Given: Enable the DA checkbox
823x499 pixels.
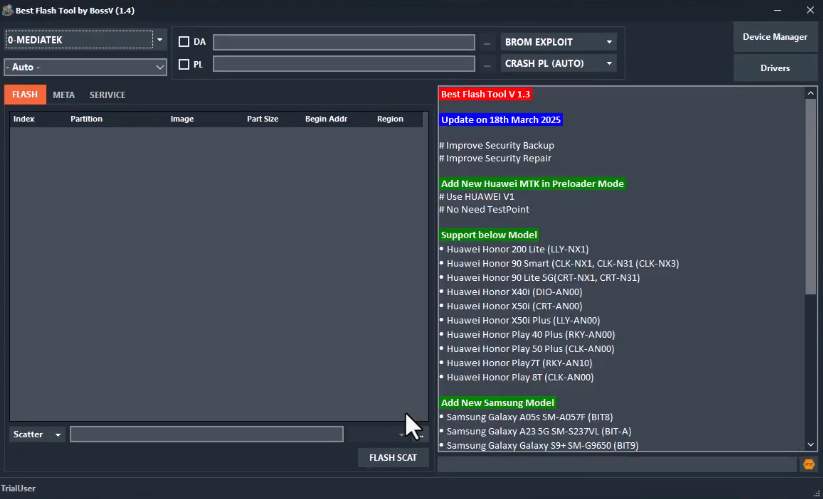Looking at the screenshot, I should (x=184, y=41).
